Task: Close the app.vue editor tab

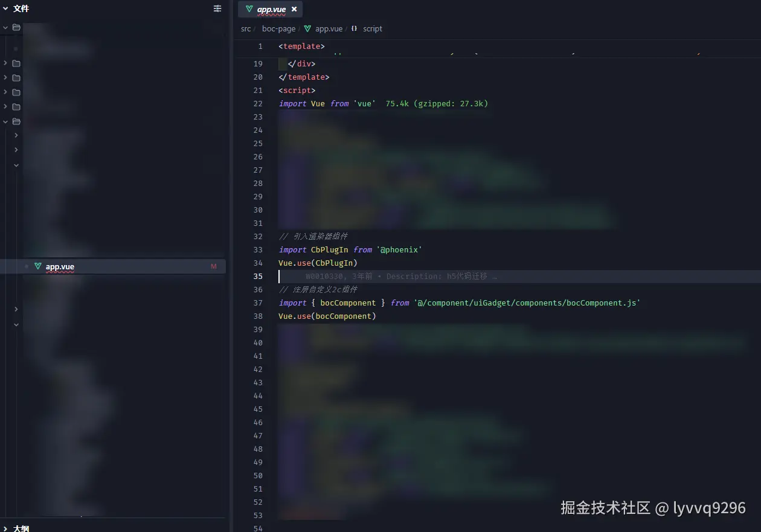Action: coord(294,9)
